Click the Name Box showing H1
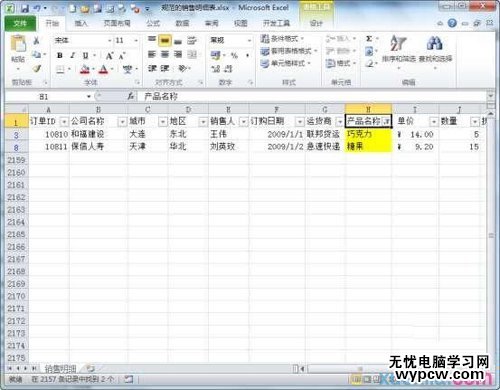 (48, 97)
